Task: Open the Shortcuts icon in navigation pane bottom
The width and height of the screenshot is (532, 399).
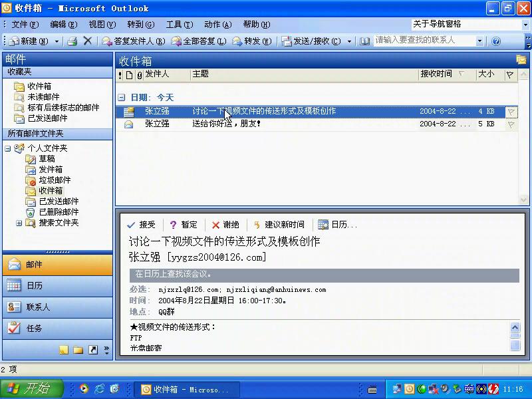Action: pos(93,350)
